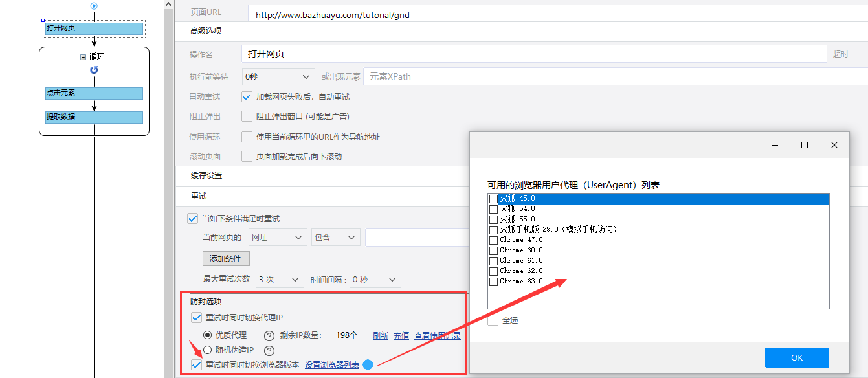Minimize the UserAgent dialog window
Screen dimensions: 868x378
click(x=775, y=145)
